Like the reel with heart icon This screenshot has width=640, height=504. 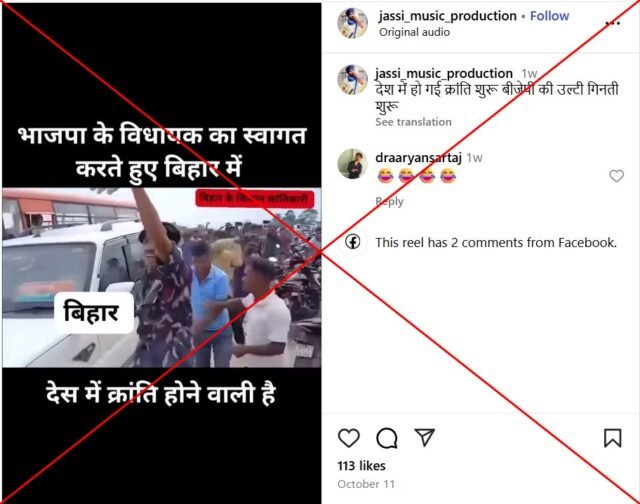(x=349, y=438)
